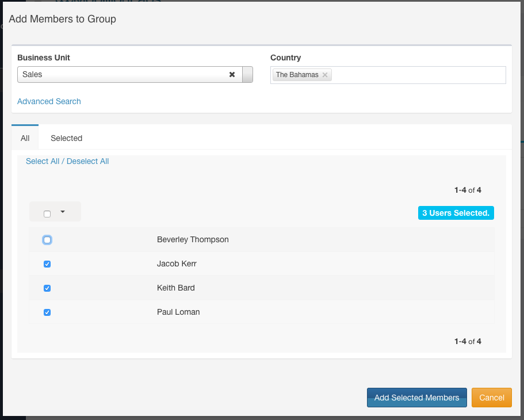Toggle the header select-all checkbox

coord(47,214)
